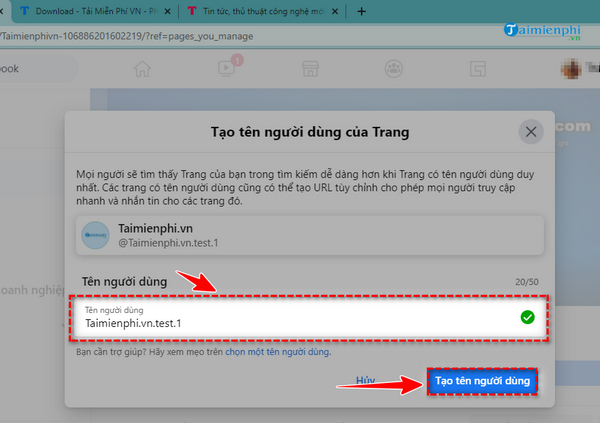The height and width of the screenshot is (423, 600).
Task: Open the Facebook Home icon
Action: pyautogui.click(x=142, y=69)
